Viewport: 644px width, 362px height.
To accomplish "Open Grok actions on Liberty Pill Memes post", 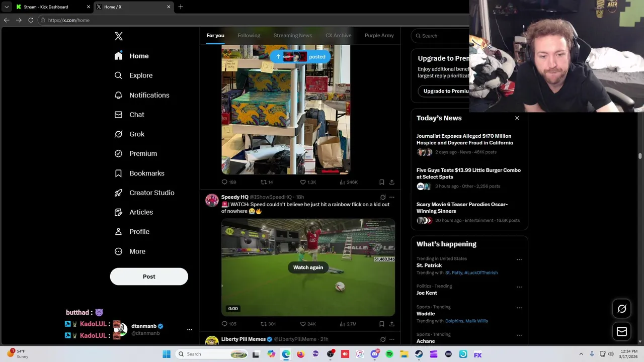I will [383, 339].
